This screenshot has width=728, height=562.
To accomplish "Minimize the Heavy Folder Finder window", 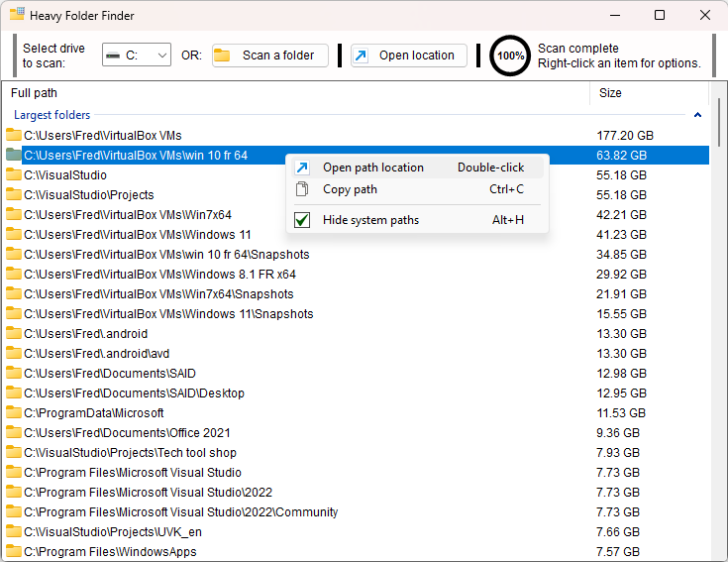I will pos(615,15).
